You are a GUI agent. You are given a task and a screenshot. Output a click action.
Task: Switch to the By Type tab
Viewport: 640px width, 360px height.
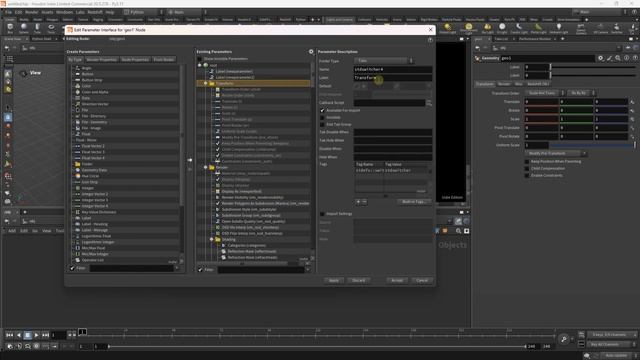pos(75,60)
